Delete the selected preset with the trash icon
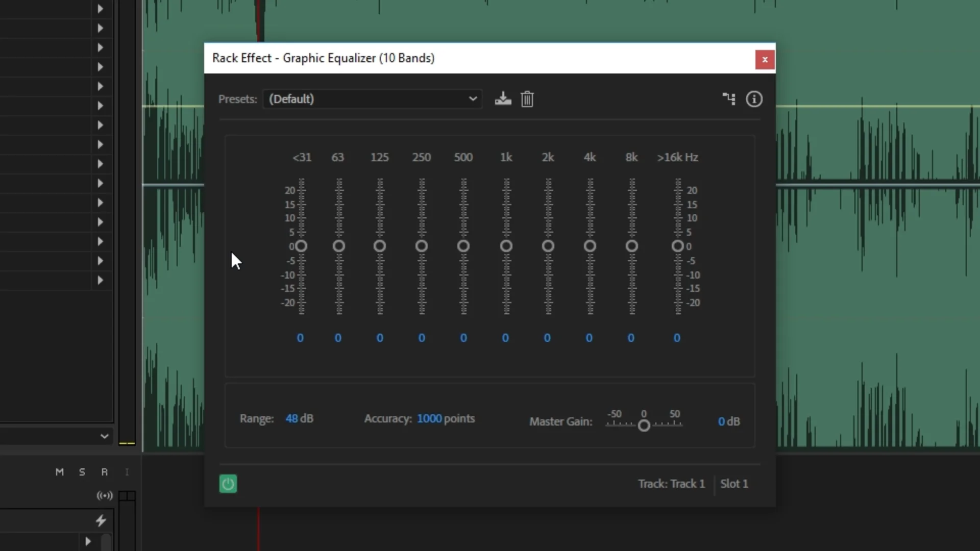 pos(527,98)
